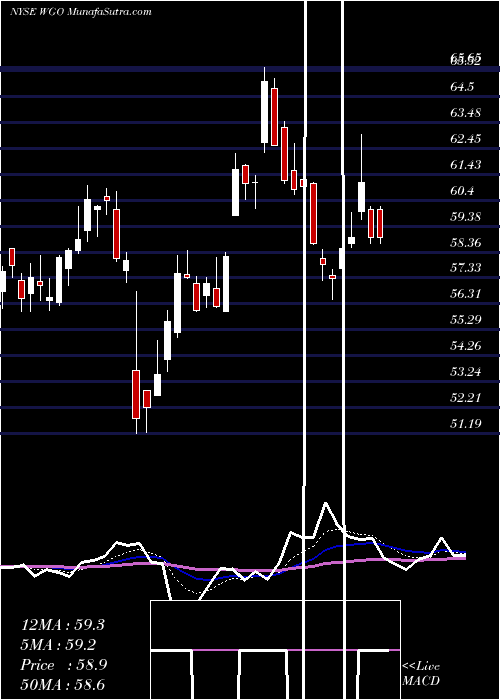Click the NYSE WGO MunafaSutra.com title text
The height and width of the screenshot is (700, 500).
point(80,12)
